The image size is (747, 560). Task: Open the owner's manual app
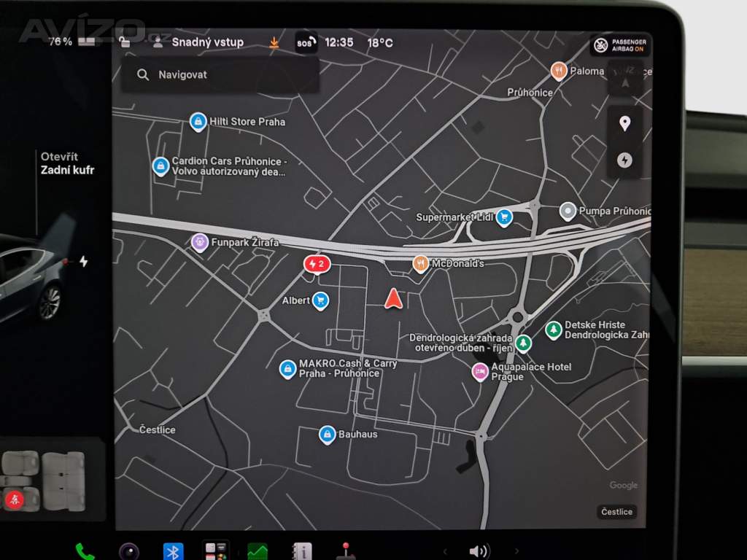pos(302,551)
